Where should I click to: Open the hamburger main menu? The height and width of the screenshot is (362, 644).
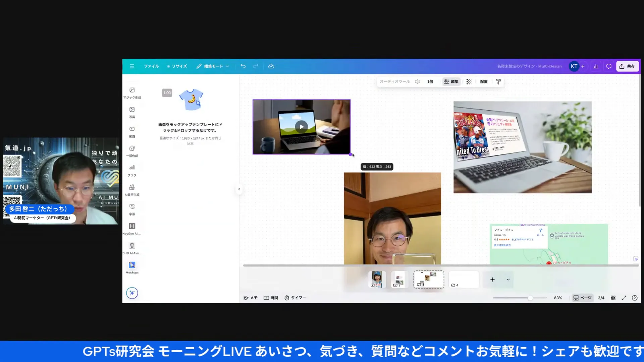132,66
